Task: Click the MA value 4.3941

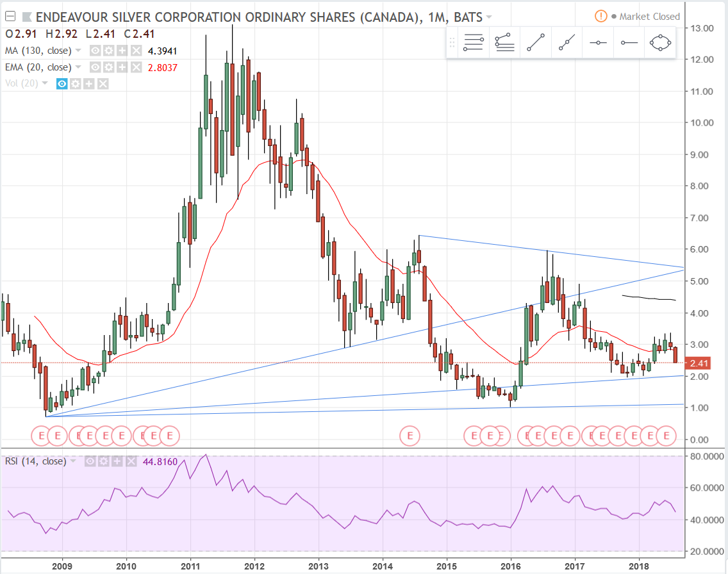Action: click(163, 51)
